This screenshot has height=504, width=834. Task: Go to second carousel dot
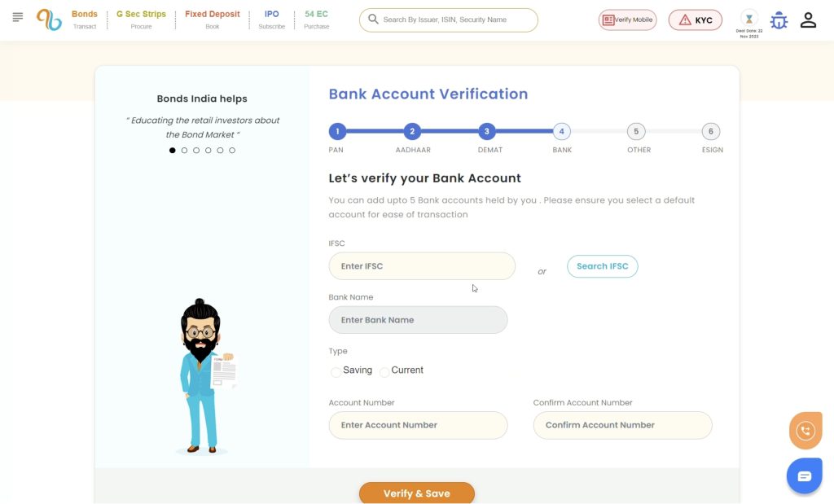185,151
